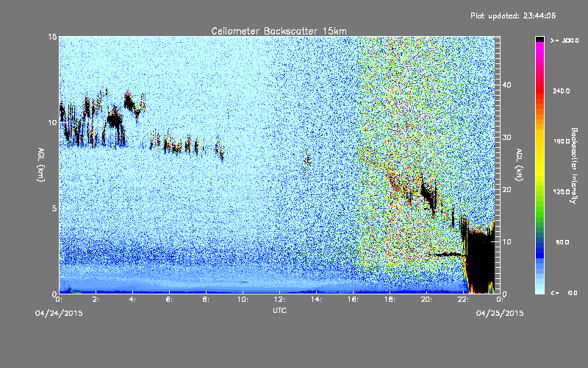Select the ">= 300.0" colorbar label
The height and width of the screenshot is (368, 588).
coord(564,40)
